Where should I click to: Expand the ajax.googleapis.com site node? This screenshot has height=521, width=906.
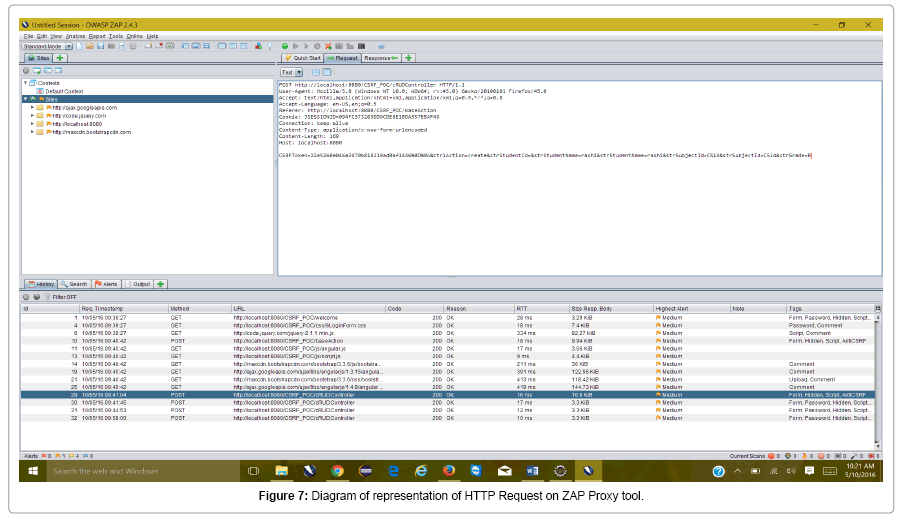[x=32, y=107]
